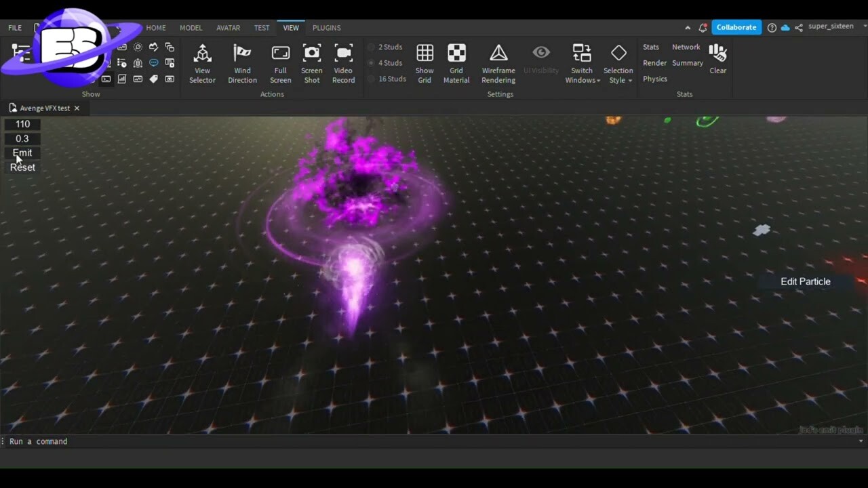The width and height of the screenshot is (868, 488).
Task: Expand the command bar history dropdown
Action: click(861, 441)
